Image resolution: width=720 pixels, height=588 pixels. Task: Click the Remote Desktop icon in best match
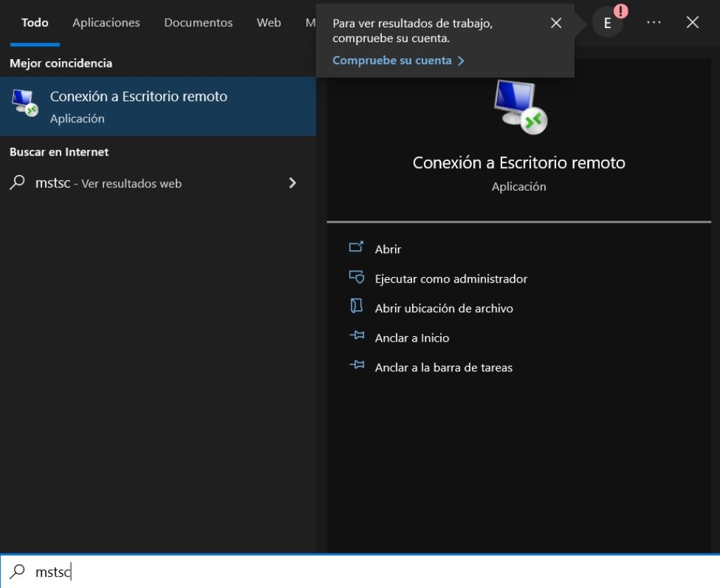pos(25,103)
